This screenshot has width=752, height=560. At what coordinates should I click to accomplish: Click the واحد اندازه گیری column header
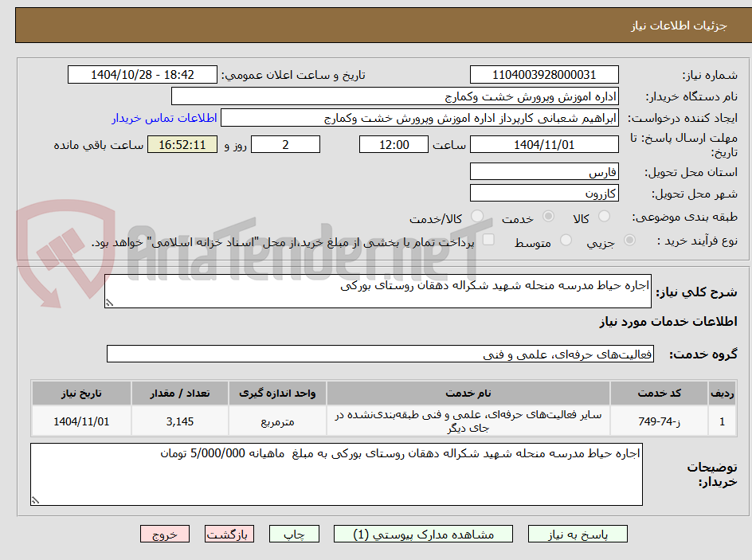[277, 394]
